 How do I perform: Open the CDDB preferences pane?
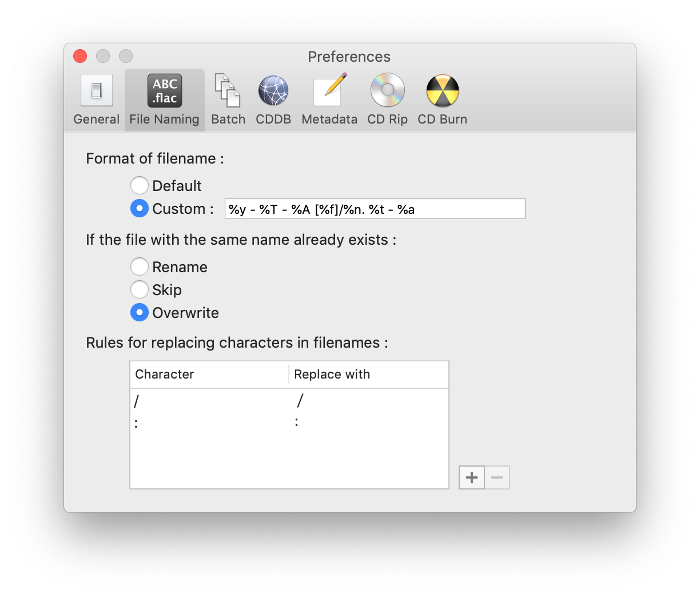[x=273, y=97]
